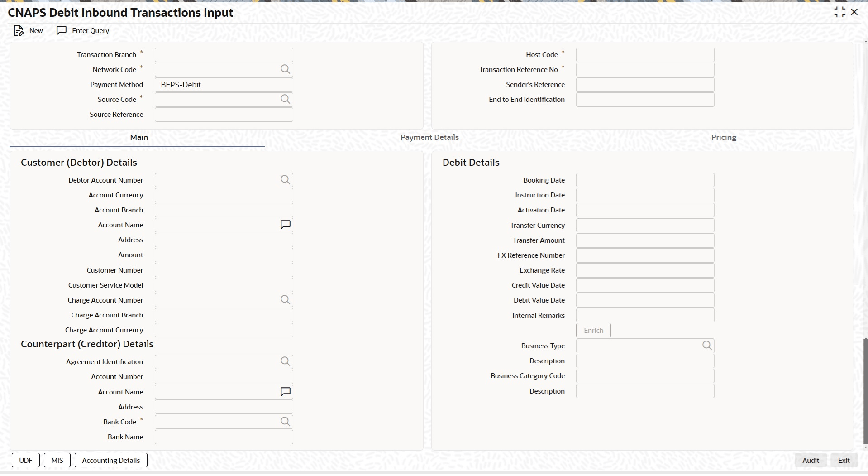Viewport: 868px width, 476px height.
Task: Click the New toolbar label
Action: pyautogui.click(x=36, y=31)
